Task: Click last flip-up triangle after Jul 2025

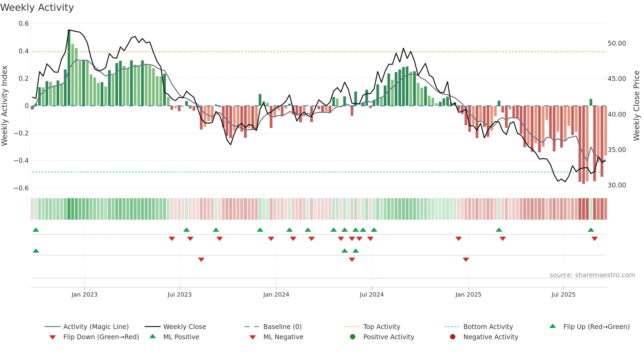Action: 591,230
